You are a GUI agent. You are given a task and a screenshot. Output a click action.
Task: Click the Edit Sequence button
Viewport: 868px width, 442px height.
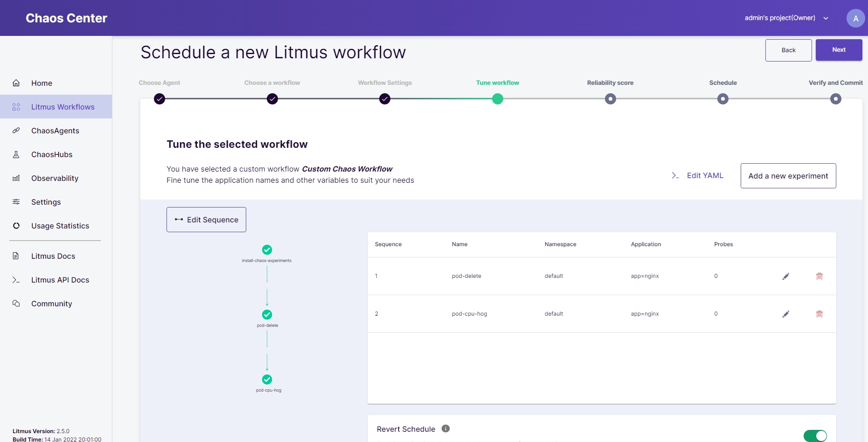pyautogui.click(x=206, y=220)
